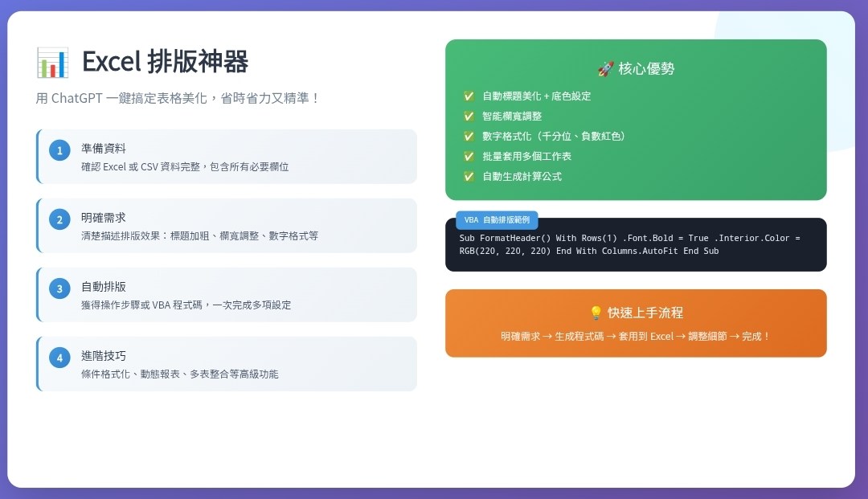
Task: Click the step 3 number badge
Action: click(59, 288)
